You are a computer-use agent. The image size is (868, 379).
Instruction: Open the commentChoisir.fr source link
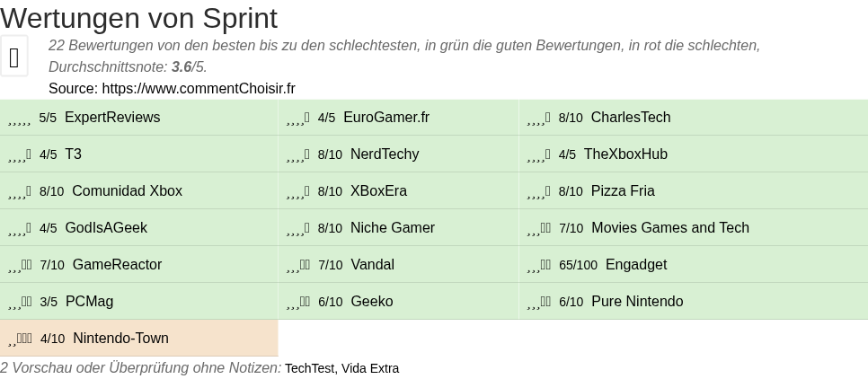click(199, 88)
